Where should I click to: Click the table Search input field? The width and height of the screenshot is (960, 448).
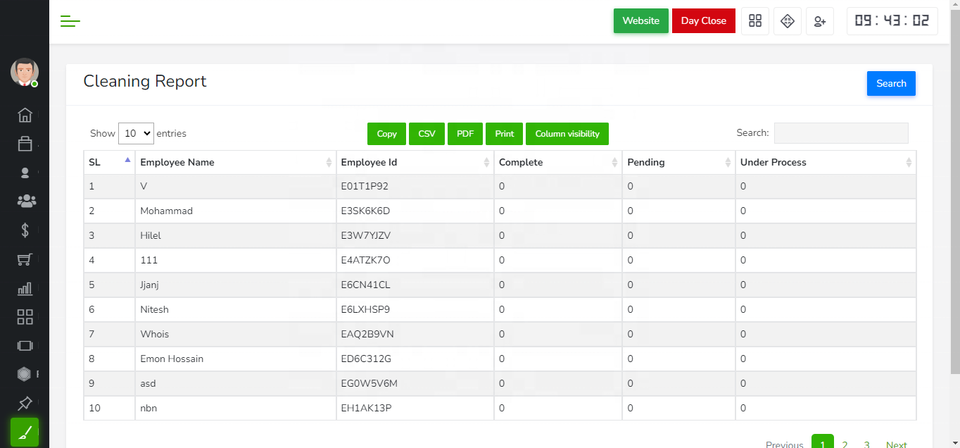pyautogui.click(x=840, y=133)
